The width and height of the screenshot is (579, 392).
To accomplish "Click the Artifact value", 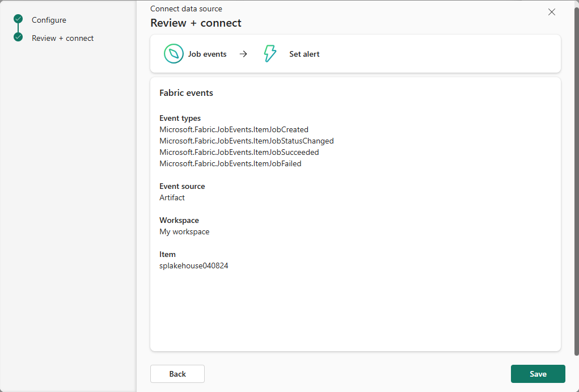I will 172,197.
